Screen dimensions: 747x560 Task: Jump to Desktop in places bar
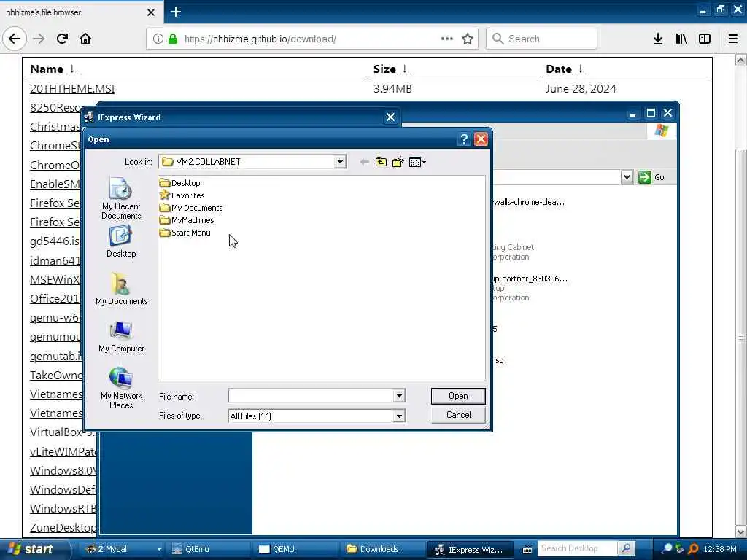[121, 241]
